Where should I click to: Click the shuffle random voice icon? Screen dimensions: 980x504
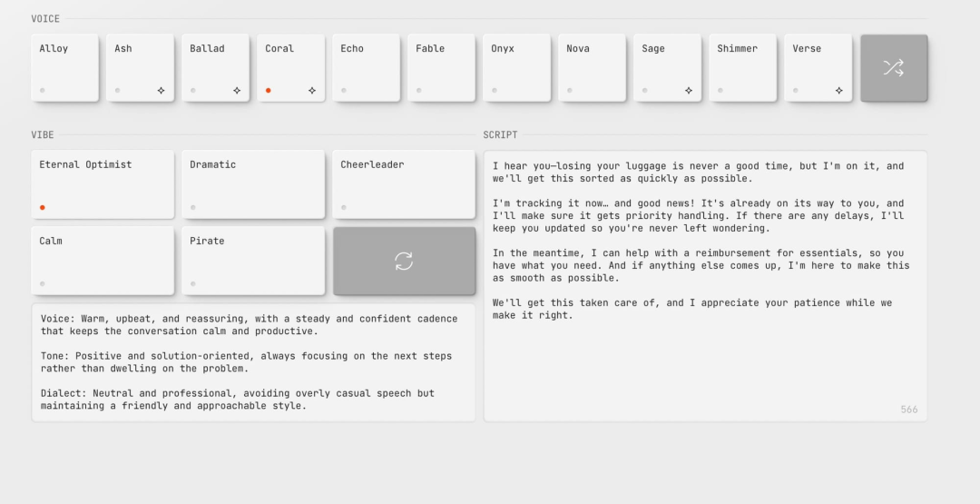point(893,68)
